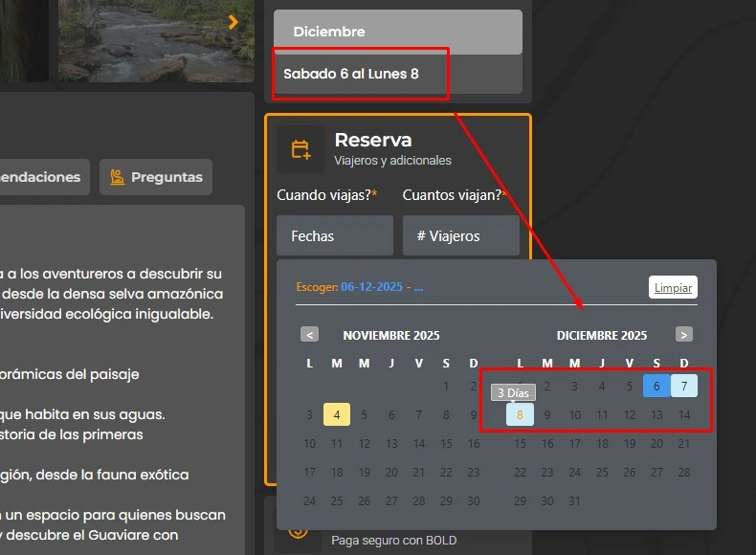Pick December 8 as the end date
This screenshot has height=555, width=756.
[520, 415]
